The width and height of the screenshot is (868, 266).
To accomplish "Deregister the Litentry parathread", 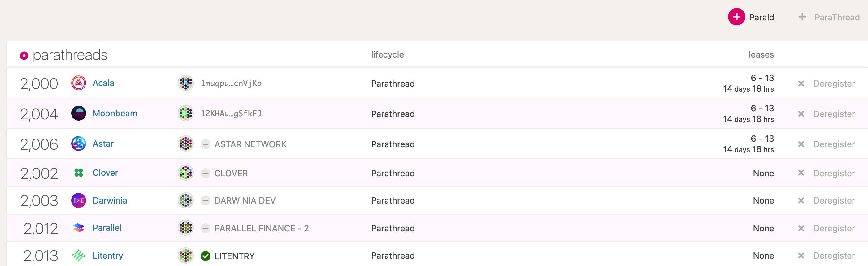I will point(827,255).
